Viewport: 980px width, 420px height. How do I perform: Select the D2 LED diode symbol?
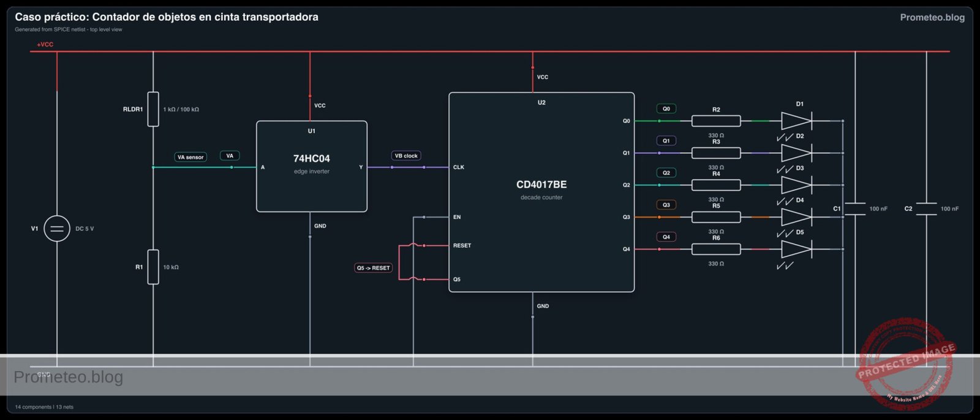pyautogui.click(x=796, y=153)
